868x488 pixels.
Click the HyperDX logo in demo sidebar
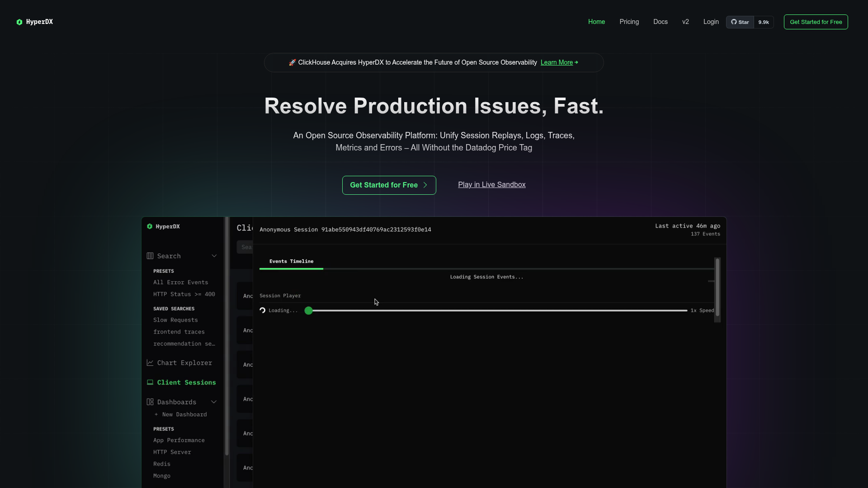pyautogui.click(x=163, y=226)
